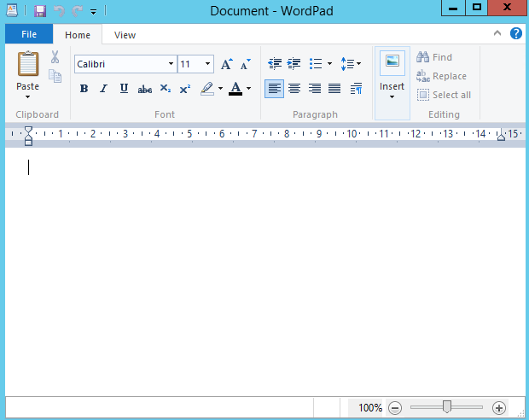Apply the black text color

click(235, 89)
